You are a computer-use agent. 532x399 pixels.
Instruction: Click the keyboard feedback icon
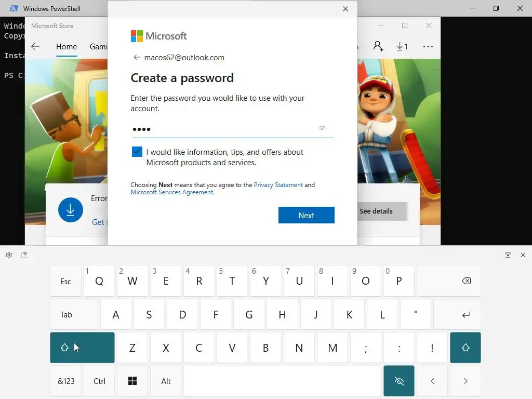coord(24,255)
